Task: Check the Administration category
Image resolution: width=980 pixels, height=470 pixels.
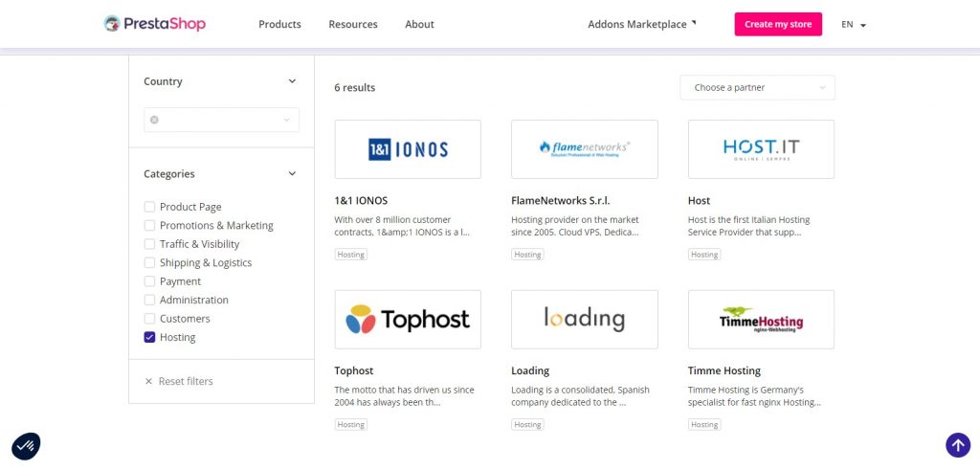Action: (x=149, y=300)
